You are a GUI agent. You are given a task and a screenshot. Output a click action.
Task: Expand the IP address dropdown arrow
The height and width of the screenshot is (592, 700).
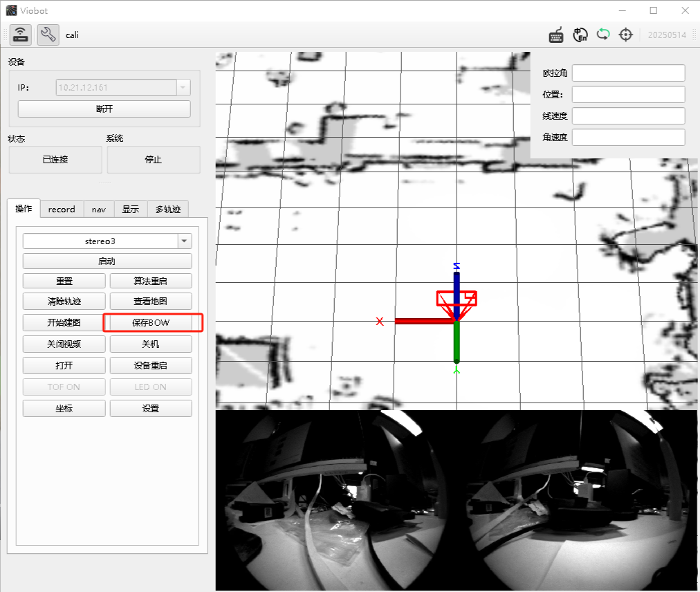183,88
